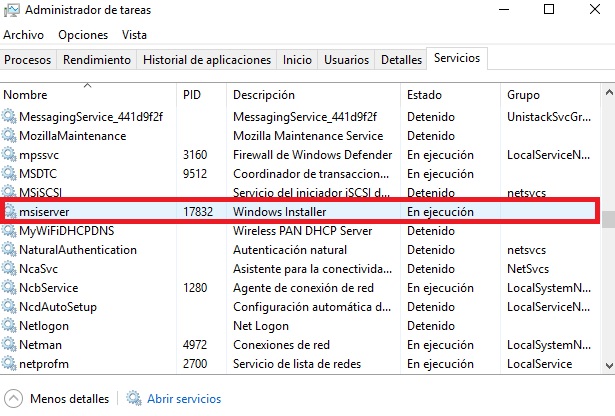Image resolution: width=615 pixels, height=416 pixels.
Task: Select the mpssvc service name
Action: pos(39,155)
